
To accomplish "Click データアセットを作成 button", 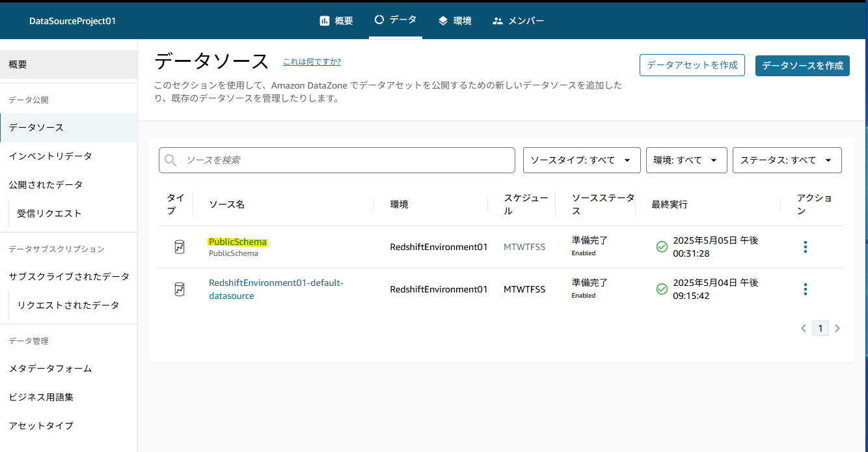I will pos(692,65).
